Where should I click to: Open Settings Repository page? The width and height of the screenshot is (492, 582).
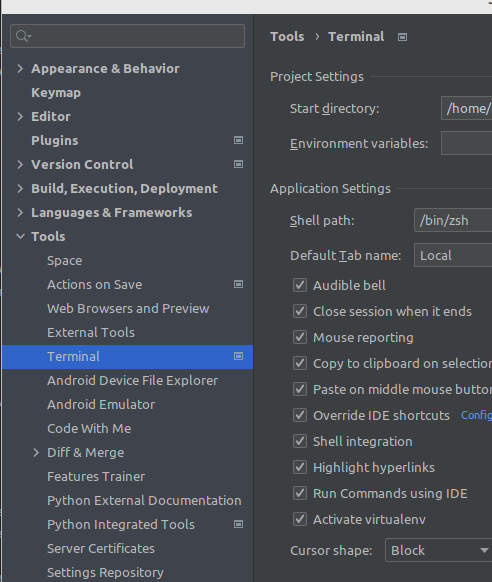point(105,572)
